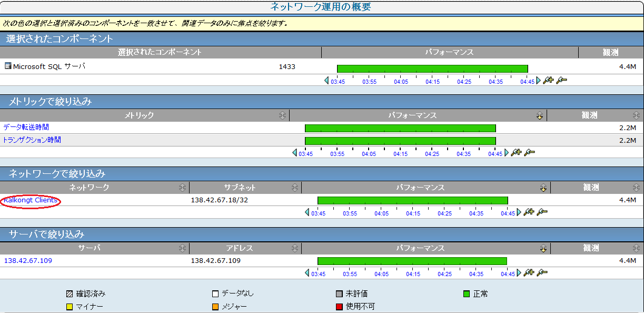Viewport: 644px width, 313px height.
Task: Zoom out on the selected component timeline
Action: click(561, 81)
